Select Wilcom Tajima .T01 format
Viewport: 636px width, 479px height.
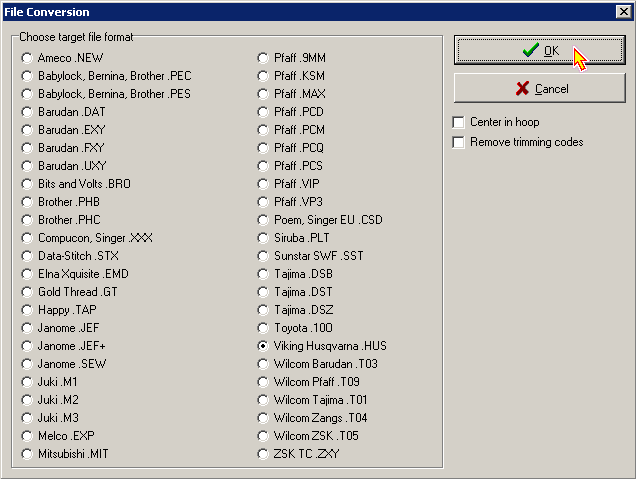264,400
